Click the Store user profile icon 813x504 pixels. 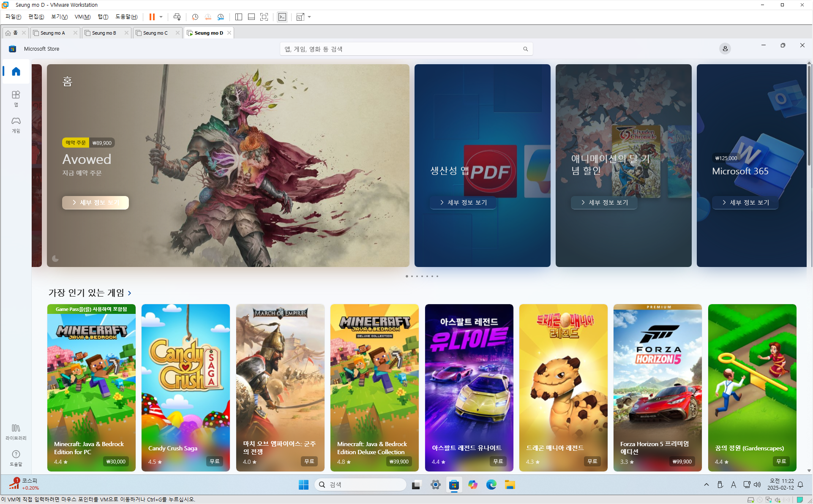pos(725,49)
